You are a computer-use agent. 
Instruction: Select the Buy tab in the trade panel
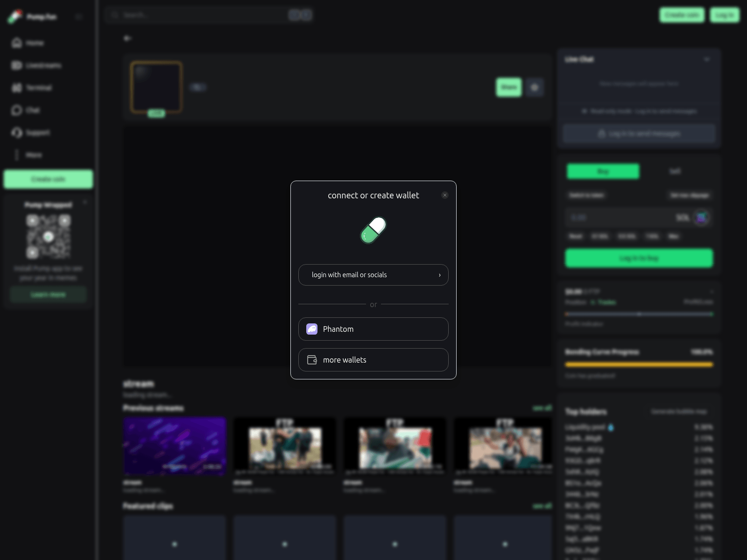[x=603, y=171]
